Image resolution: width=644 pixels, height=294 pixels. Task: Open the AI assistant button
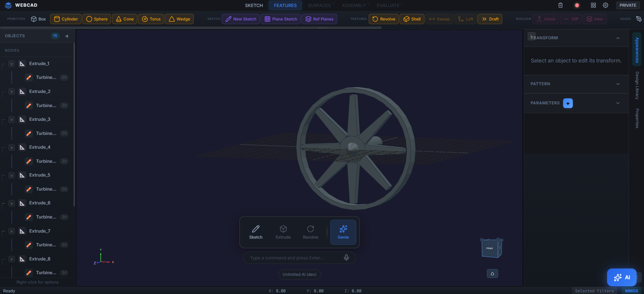pyautogui.click(x=622, y=277)
